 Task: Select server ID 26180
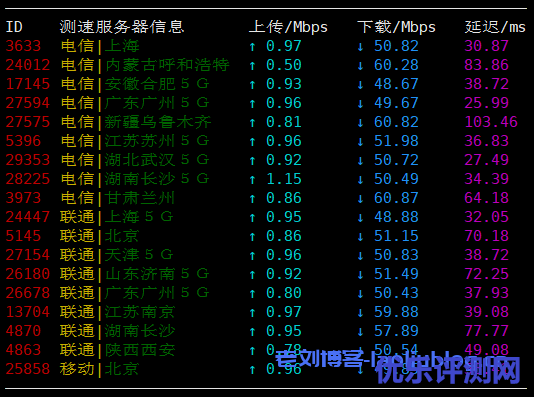pos(28,274)
